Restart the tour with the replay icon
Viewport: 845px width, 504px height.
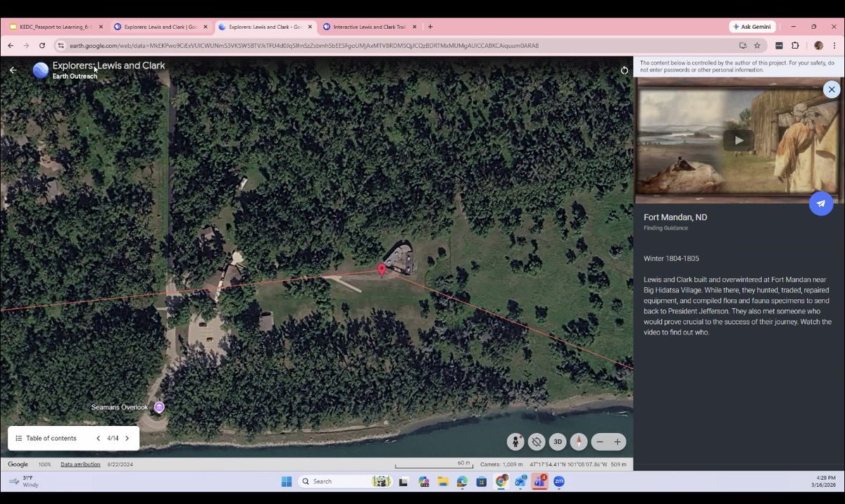pos(624,70)
